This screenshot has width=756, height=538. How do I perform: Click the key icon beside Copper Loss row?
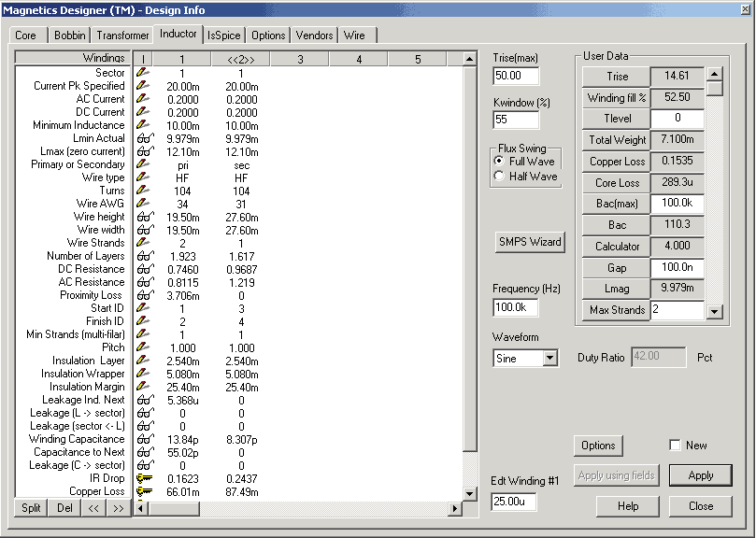[144, 491]
